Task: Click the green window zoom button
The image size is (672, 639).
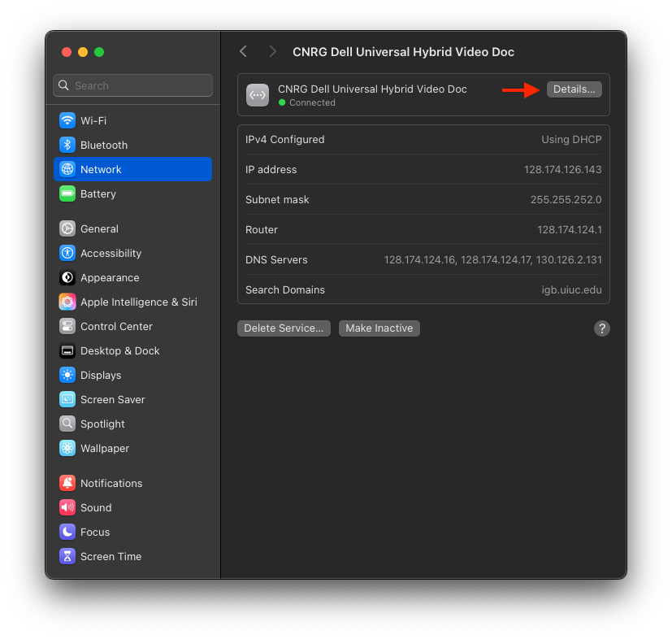Action: tap(99, 52)
